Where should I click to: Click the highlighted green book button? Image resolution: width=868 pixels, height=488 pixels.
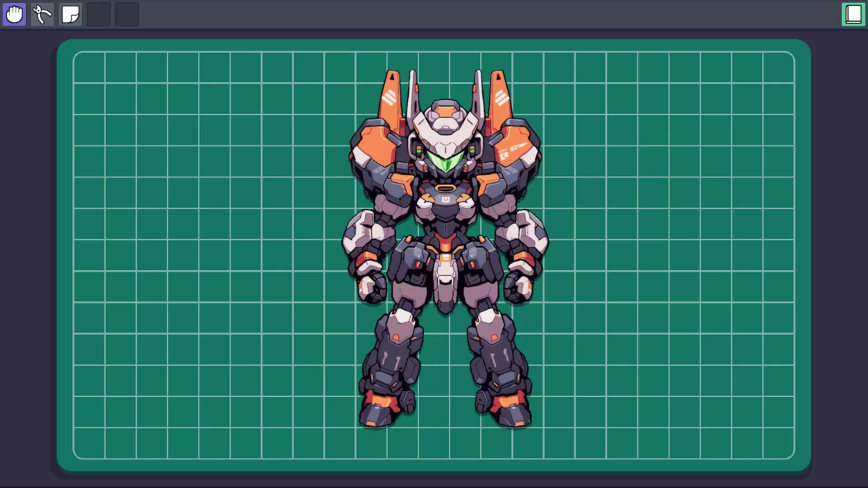click(x=853, y=14)
